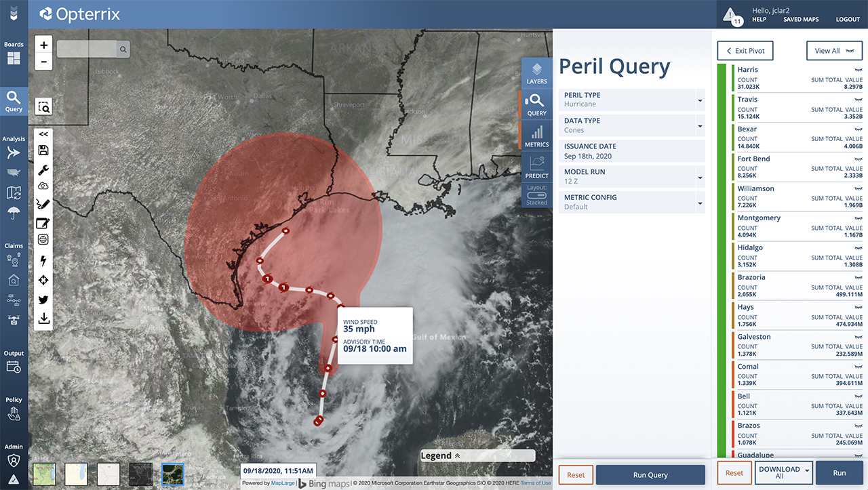Open Saved Maps in header
The height and width of the screenshot is (490, 868).
[801, 20]
